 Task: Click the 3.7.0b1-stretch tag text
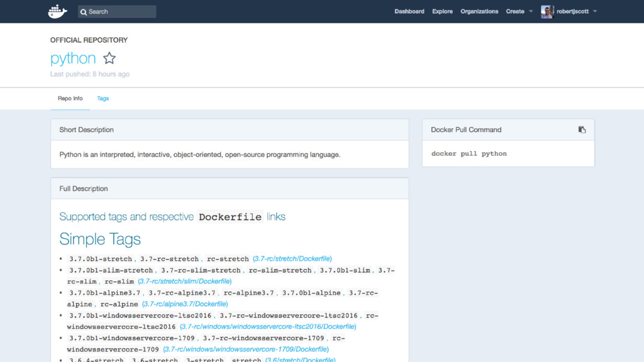[101, 259]
